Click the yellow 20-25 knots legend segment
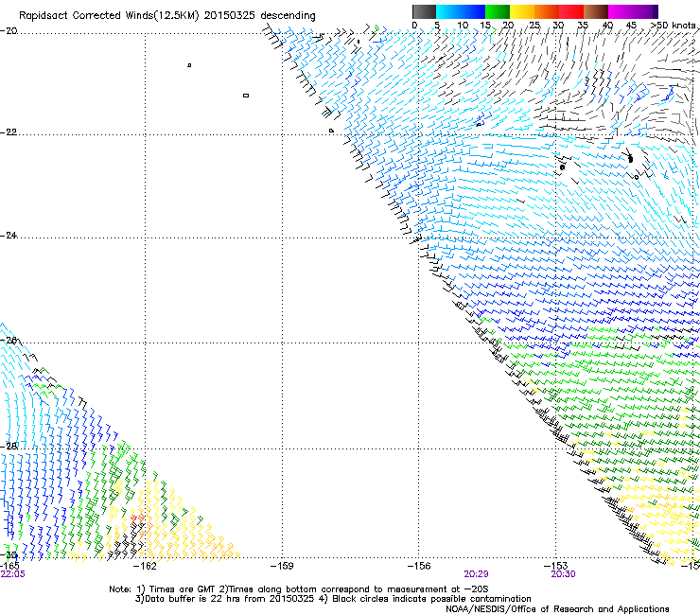Image resolution: width=700 pixels, height=615 pixels. click(x=522, y=11)
